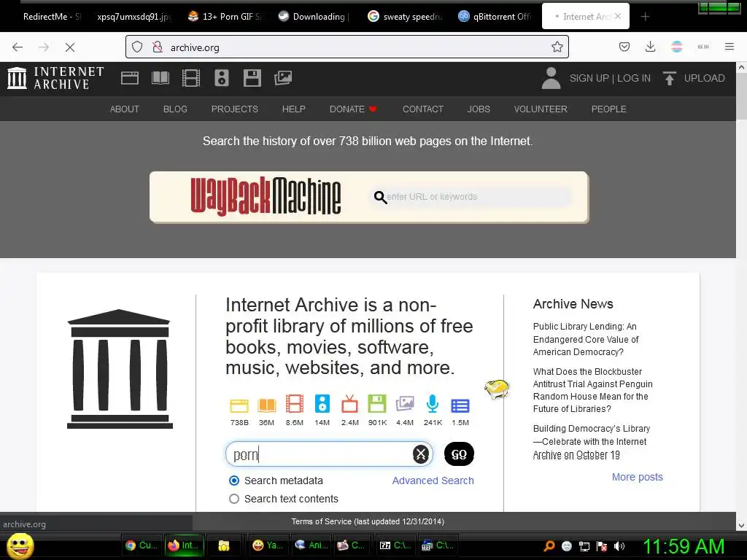This screenshot has height=560, width=747.
Task: Clear the search box with X button
Action: (421, 454)
